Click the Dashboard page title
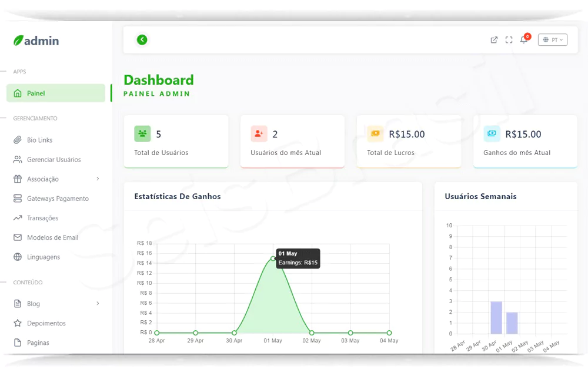The image size is (588, 376). (x=159, y=80)
